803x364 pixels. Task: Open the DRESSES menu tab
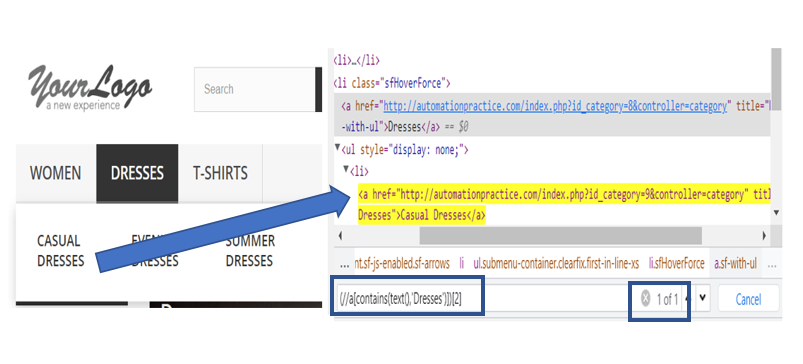click(x=137, y=173)
